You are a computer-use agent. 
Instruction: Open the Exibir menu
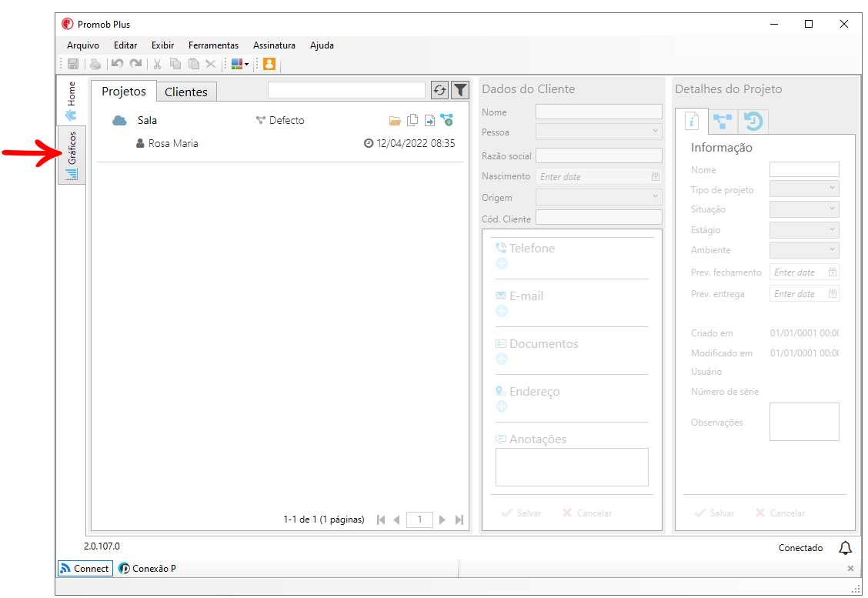(163, 45)
